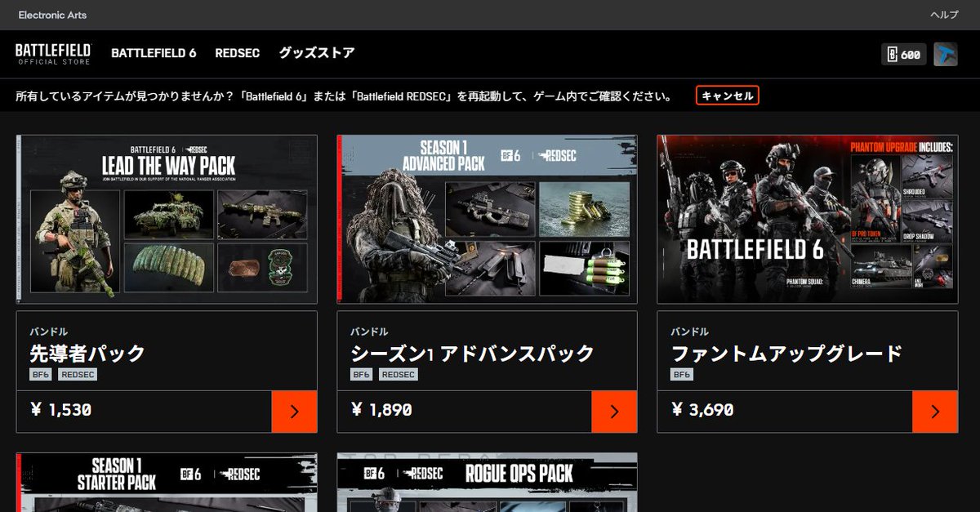
Task: Click the arrow button for 先導者パック
Action: coord(294,412)
